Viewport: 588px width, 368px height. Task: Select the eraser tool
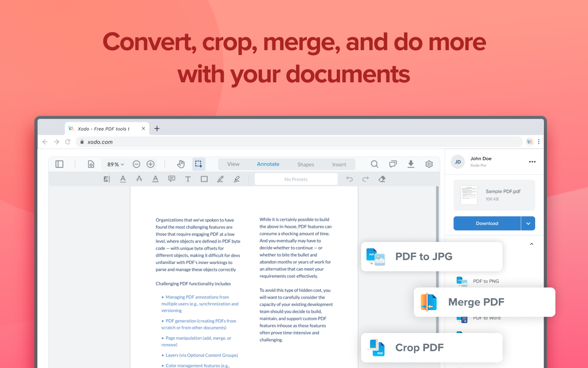(382, 179)
